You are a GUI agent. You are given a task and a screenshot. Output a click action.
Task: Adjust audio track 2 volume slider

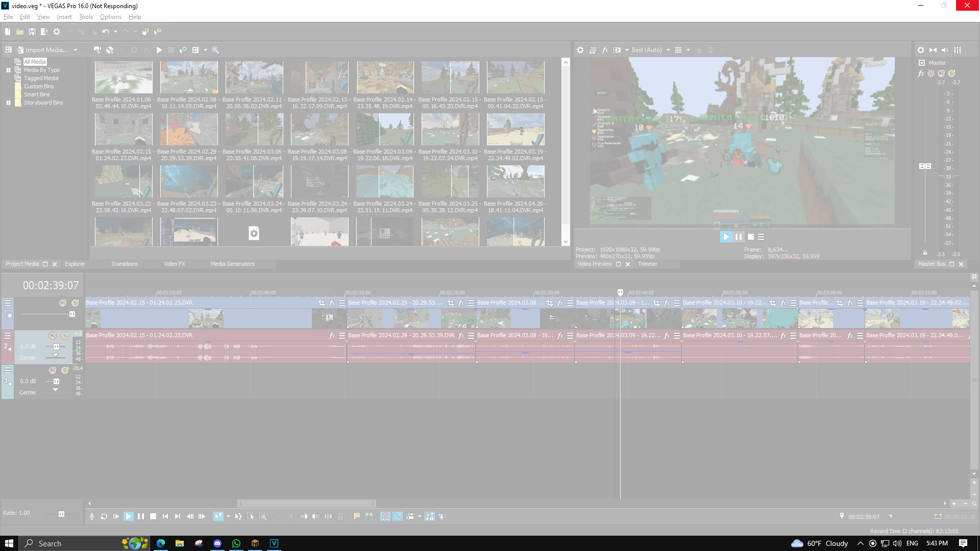[x=56, y=347]
